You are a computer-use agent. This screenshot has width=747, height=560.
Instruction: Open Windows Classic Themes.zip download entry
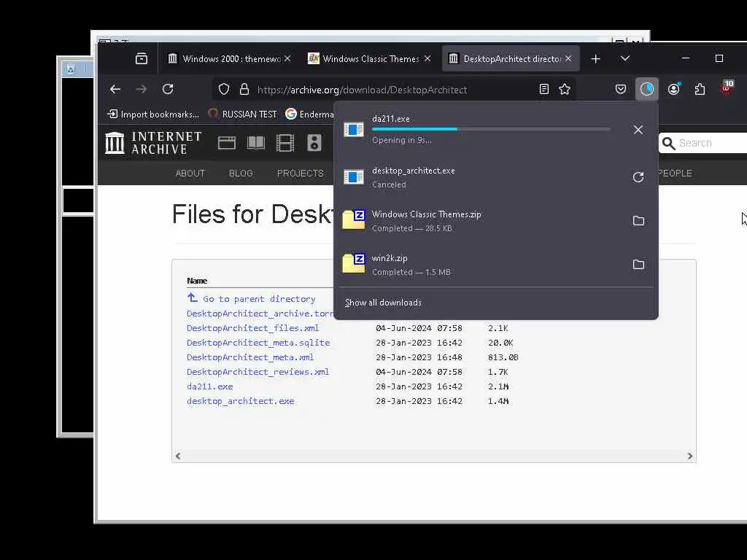coord(481,221)
